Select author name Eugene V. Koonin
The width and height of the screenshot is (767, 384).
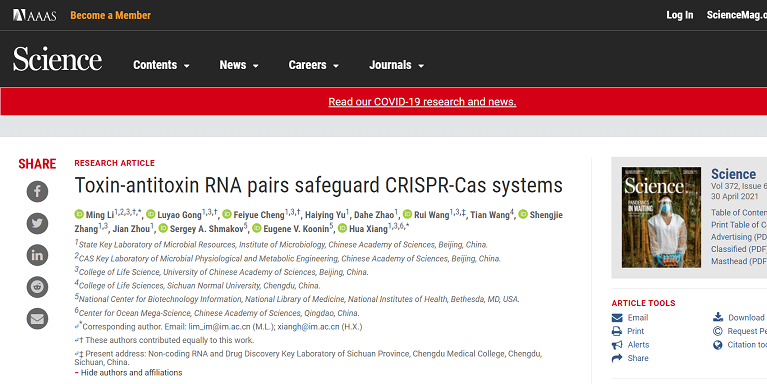pyautogui.click(x=296, y=228)
